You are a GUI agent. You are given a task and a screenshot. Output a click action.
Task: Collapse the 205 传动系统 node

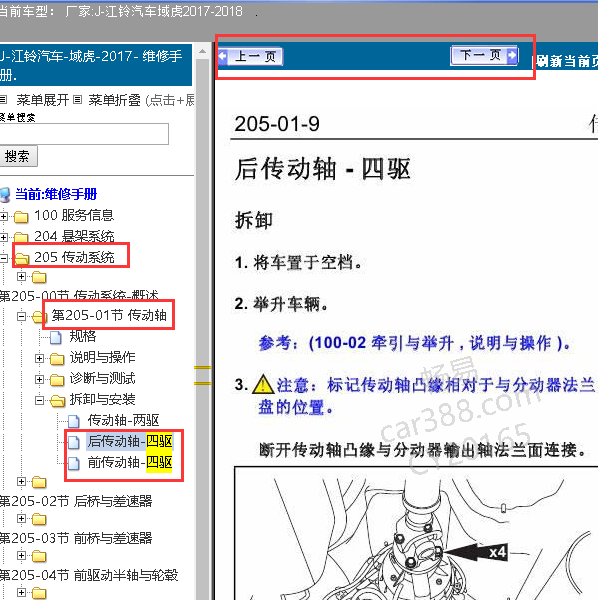click(x=4, y=258)
